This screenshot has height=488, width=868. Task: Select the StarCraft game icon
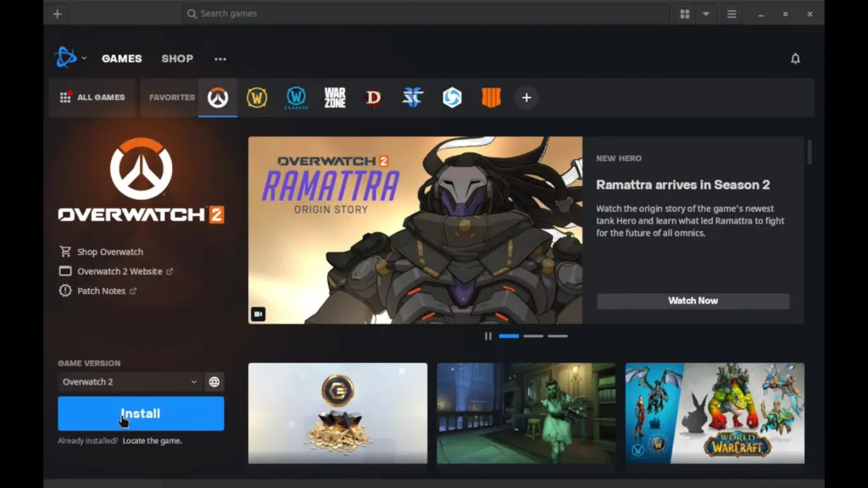pyautogui.click(x=413, y=97)
